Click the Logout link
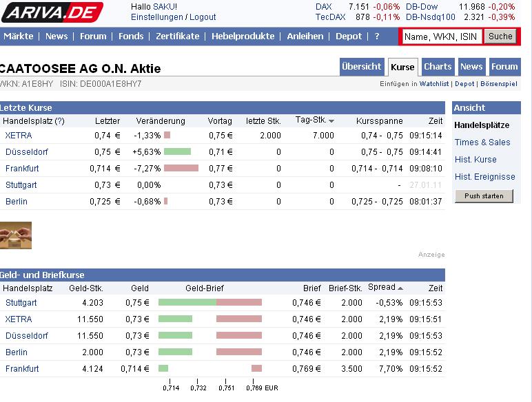 click(203, 17)
